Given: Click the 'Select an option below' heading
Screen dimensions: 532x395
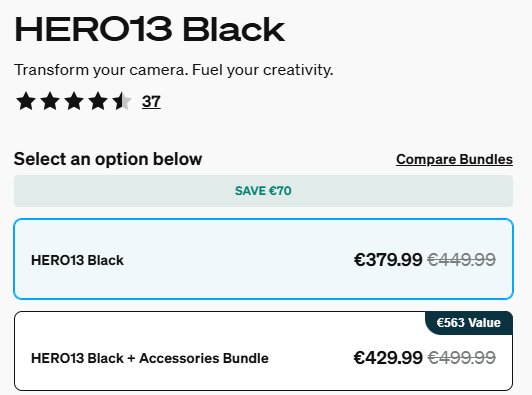Looking at the screenshot, I should pyautogui.click(x=108, y=159).
